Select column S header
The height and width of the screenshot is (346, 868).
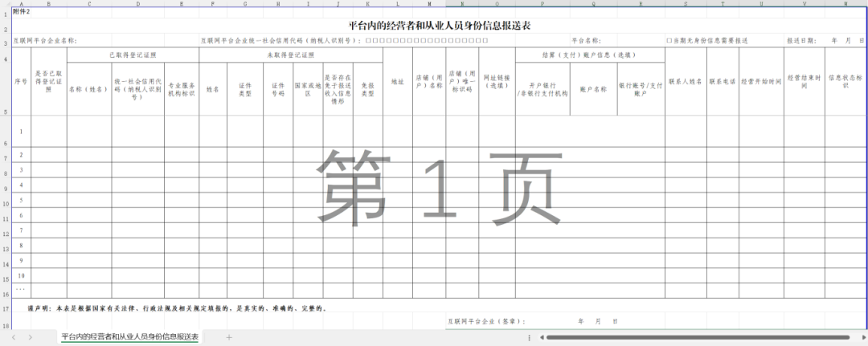coord(686,3)
